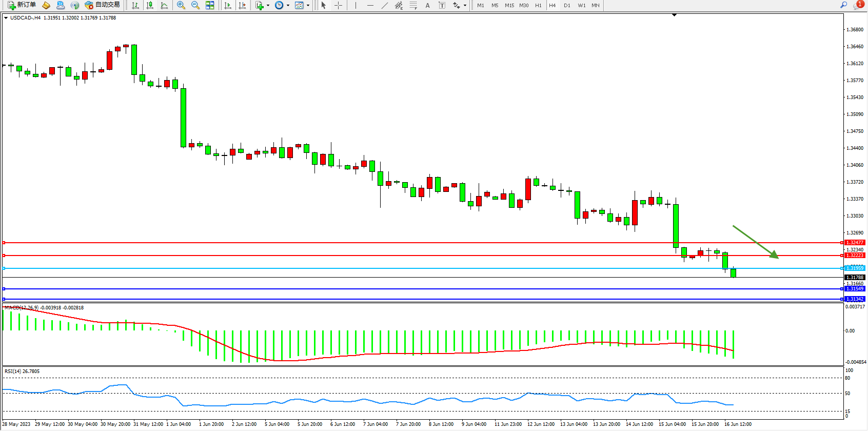Image resolution: width=868 pixels, height=431 pixels.
Task: Switch chart to candlestick mode
Action: [150, 5]
